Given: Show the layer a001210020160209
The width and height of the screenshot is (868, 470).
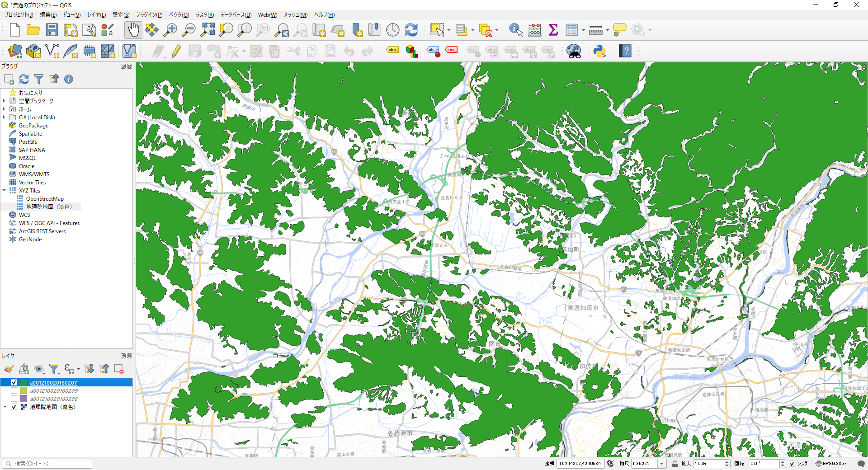Looking at the screenshot, I should tap(14, 390).
